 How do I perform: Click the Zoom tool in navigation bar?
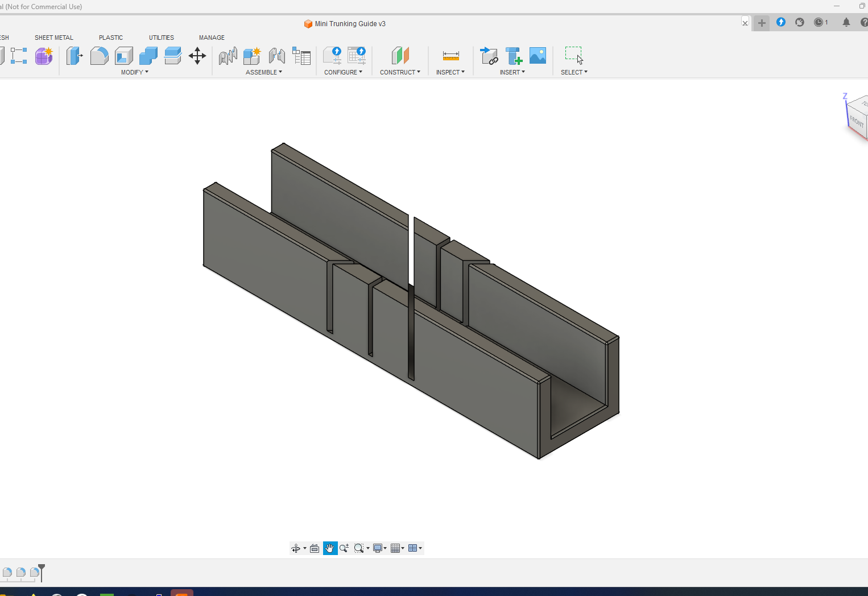tap(344, 548)
